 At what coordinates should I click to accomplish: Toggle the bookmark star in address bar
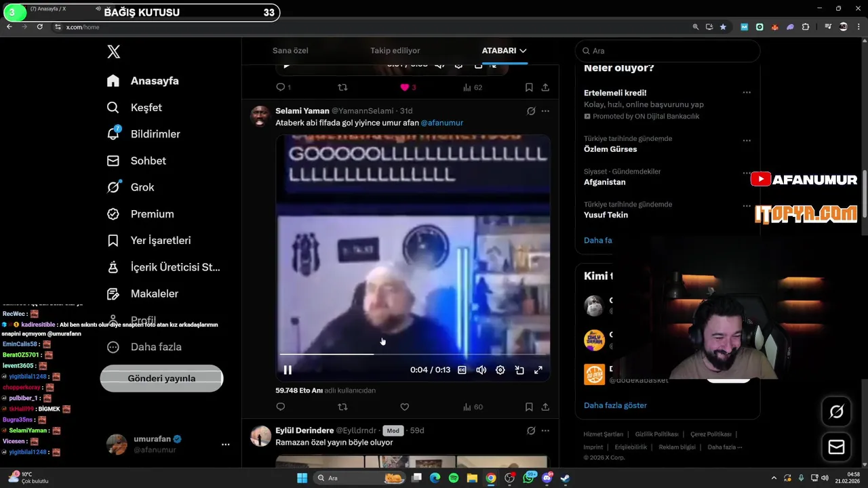pos(723,26)
